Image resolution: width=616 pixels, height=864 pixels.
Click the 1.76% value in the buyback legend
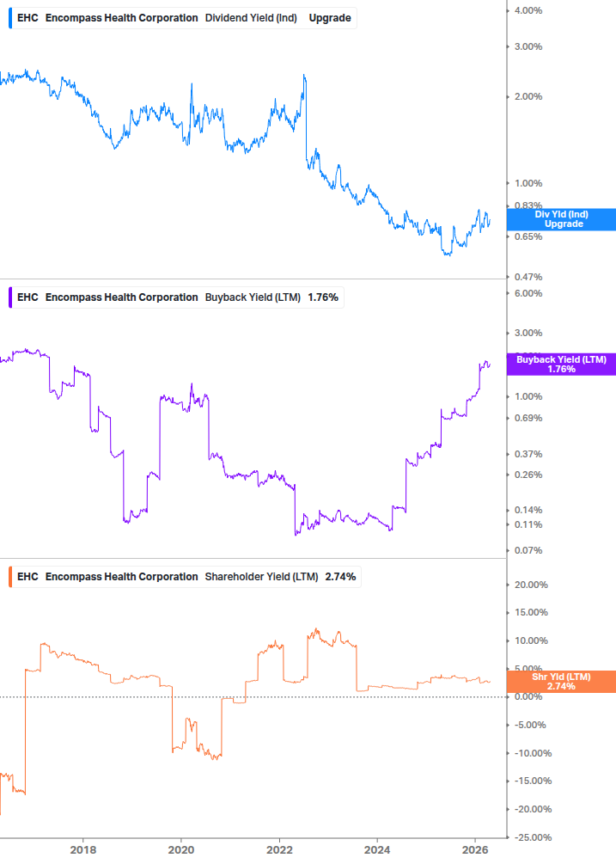322,297
